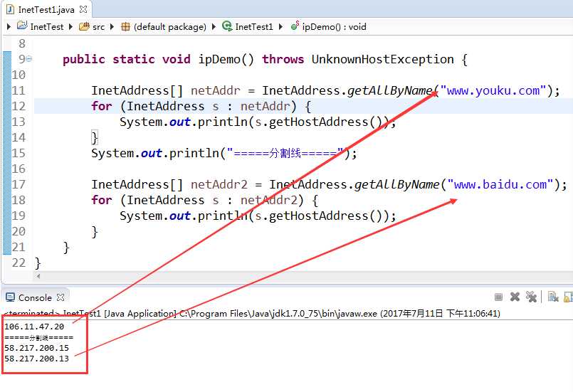Click the "=====分割线=====" string on line 15
This screenshot has height=392, width=573.
[285, 153]
